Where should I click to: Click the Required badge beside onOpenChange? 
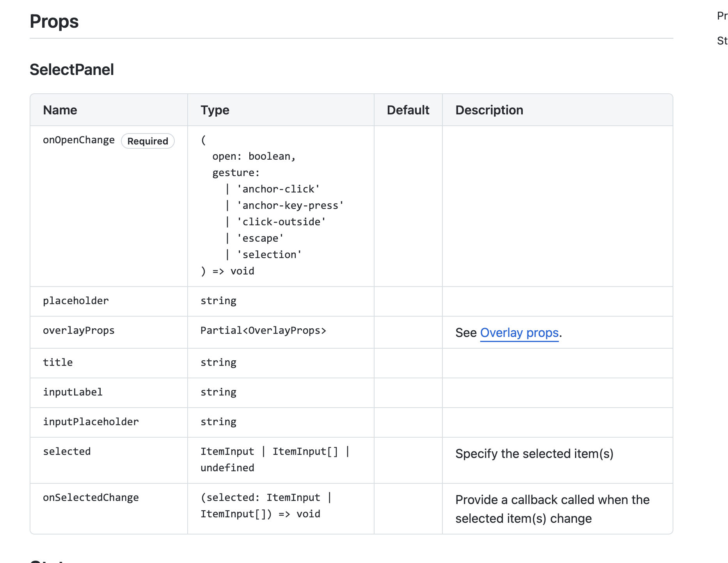coord(147,141)
